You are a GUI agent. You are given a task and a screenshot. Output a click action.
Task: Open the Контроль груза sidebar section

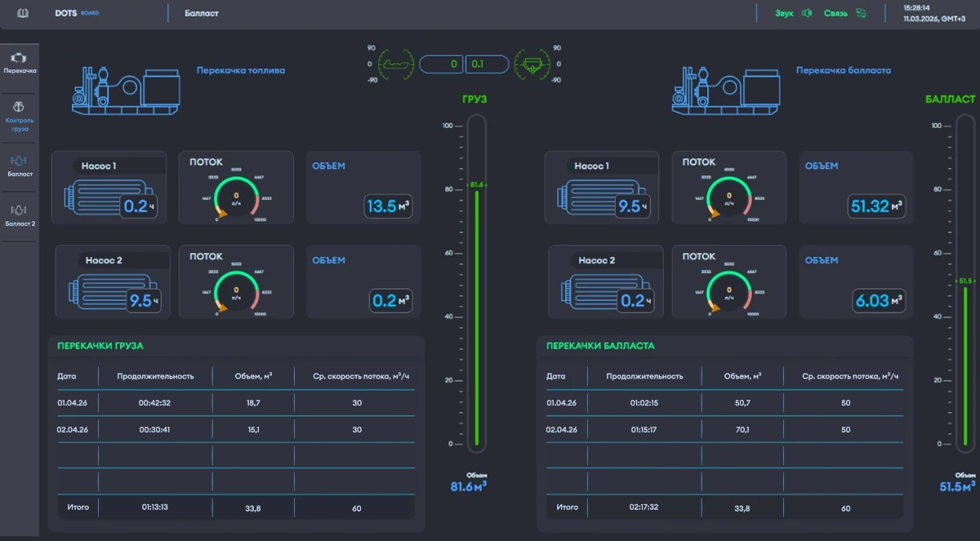click(x=20, y=116)
